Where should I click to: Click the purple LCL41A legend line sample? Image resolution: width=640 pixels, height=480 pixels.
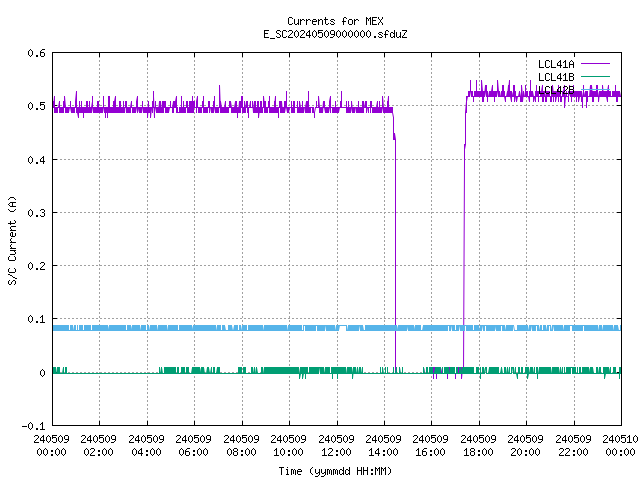(x=596, y=64)
